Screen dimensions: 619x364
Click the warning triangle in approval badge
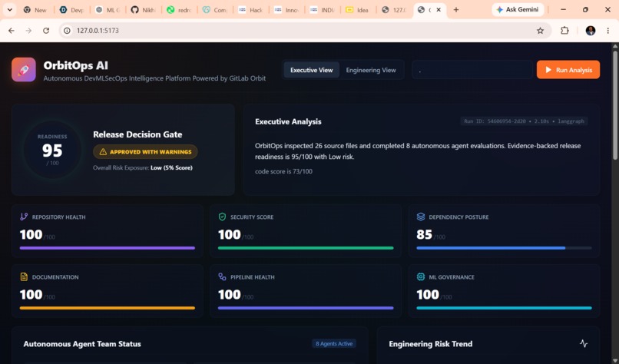(103, 151)
